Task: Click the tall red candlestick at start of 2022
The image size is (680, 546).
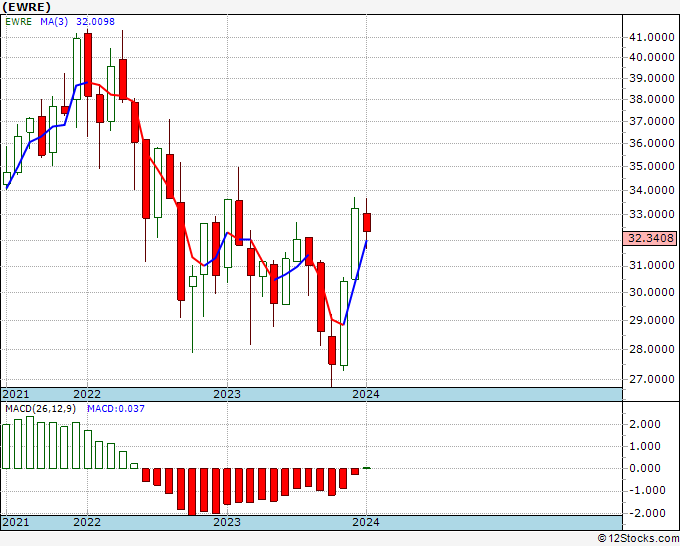Action: 88,65
